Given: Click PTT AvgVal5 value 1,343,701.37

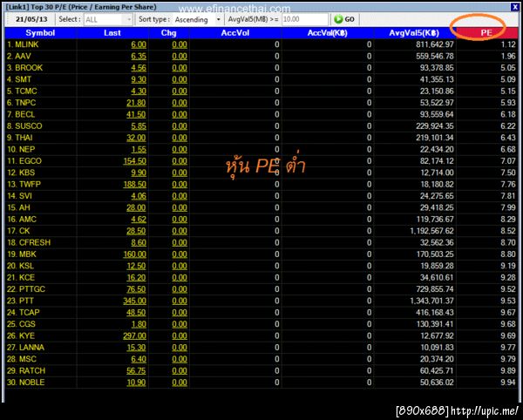Looking at the screenshot, I should 432,301.
